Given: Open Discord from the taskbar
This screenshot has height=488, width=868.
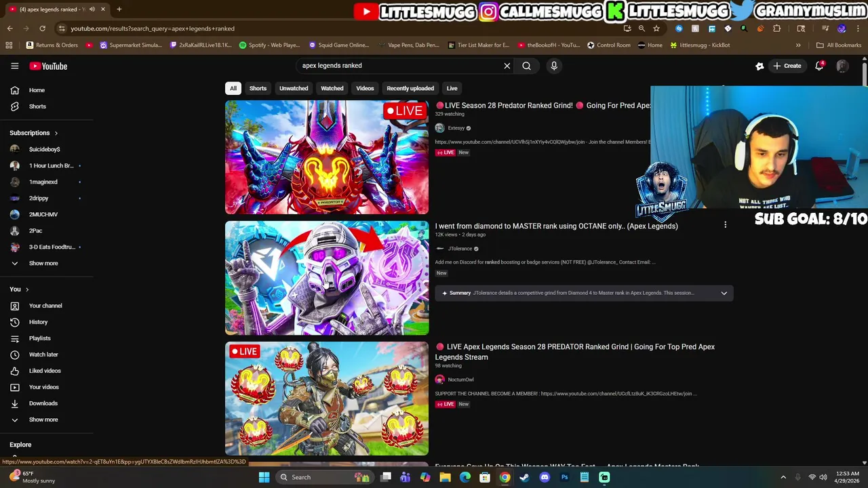Looking at the screenshot, I should pyautogui.click(x=544, y=477).
